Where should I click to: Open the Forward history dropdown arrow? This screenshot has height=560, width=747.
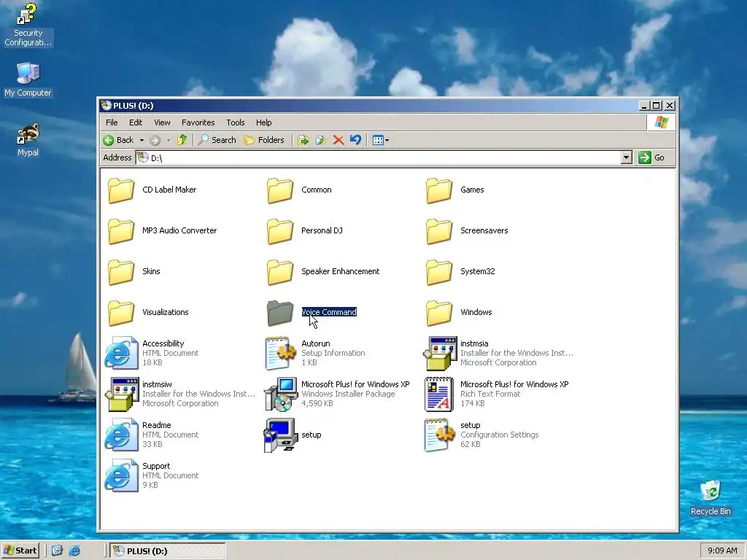coord(169,141)
